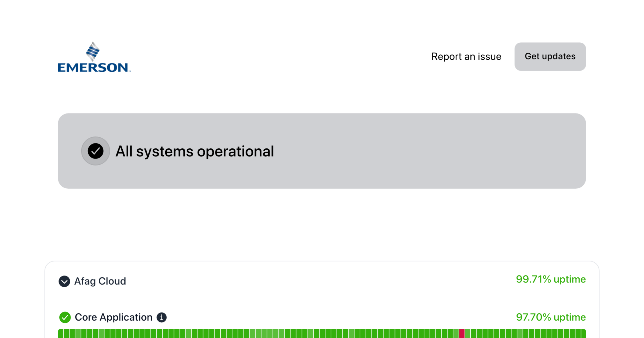Screen dimensions: 644x338
Task: Click the 99.71% uptime link for Afag Cloud
Action: tap(550, 279)
